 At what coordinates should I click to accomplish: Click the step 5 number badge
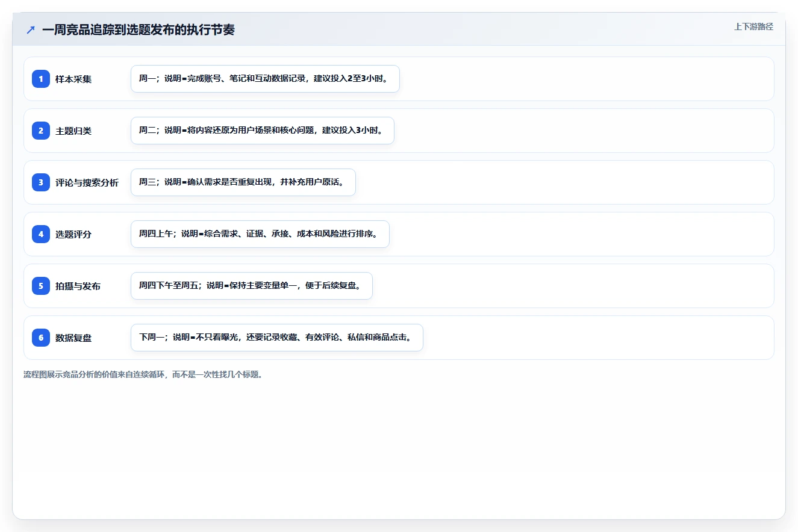pos(41,286)
